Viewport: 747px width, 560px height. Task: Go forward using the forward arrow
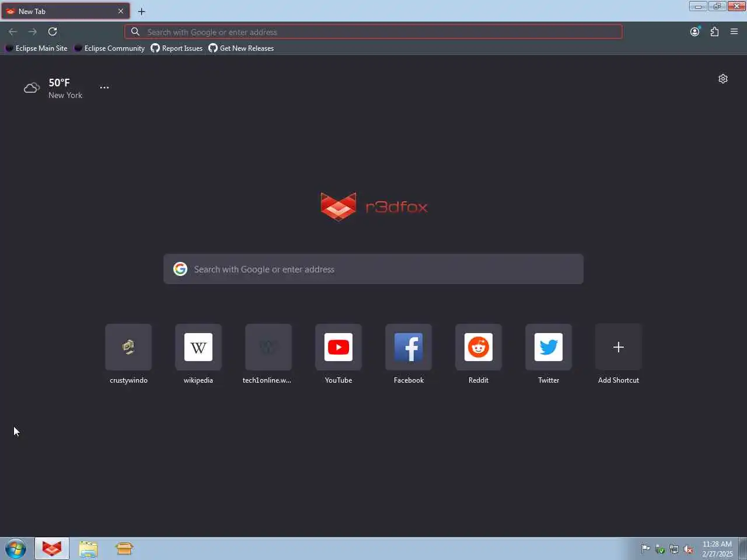33,32
